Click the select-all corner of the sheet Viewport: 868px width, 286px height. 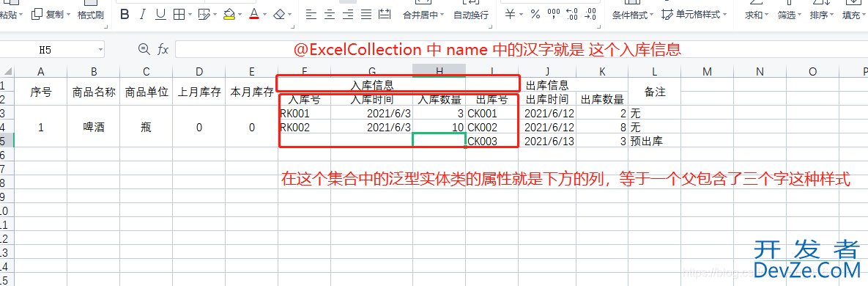point(7,71)
